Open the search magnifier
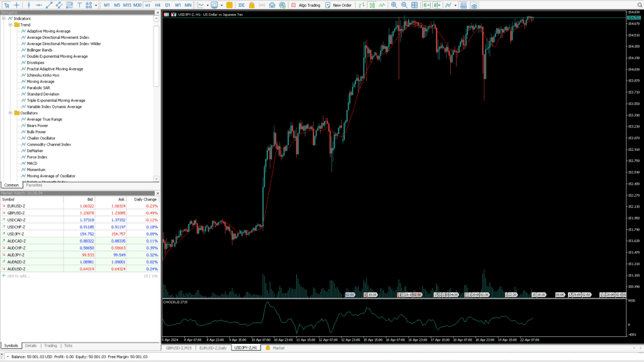 tap(640, 5)
